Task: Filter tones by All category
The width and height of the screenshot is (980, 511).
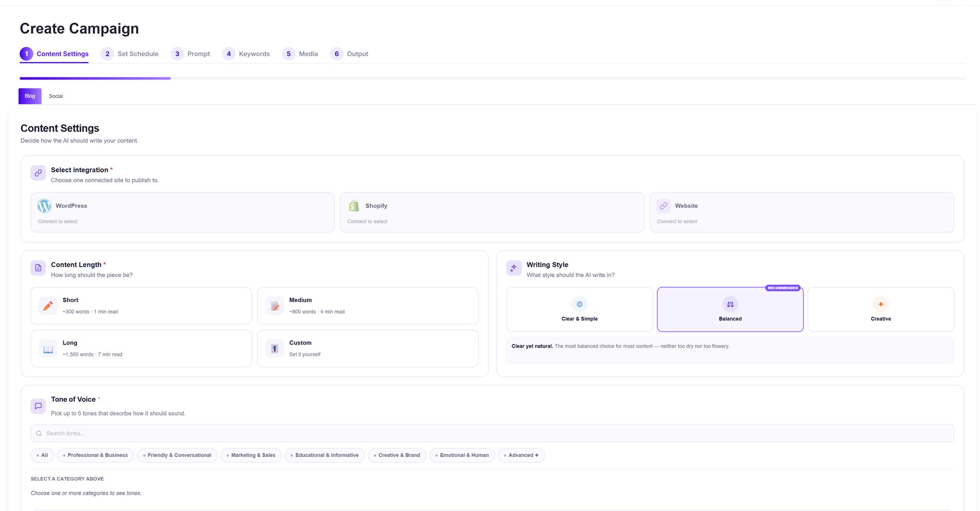Action: click(x=42, y=455)
